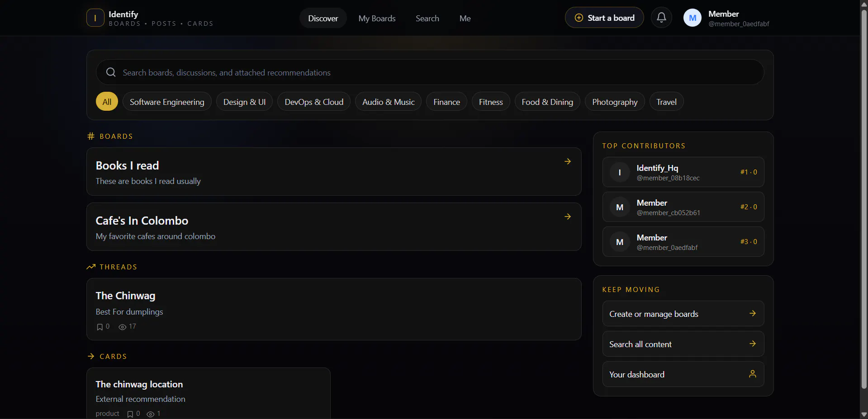Click the product tag on the card
868x419 pixels.
point(107,414)
